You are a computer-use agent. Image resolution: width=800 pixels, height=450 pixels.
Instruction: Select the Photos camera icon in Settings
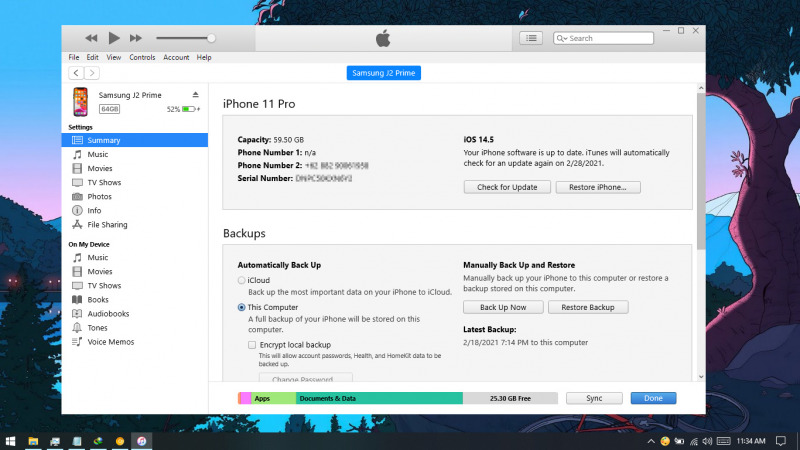click(77, 197)
